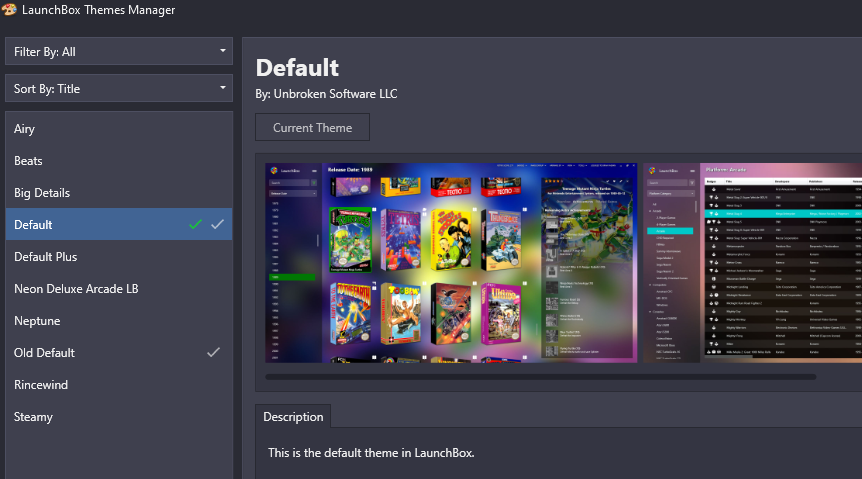Open the Filter By: All dropdown
862x479 pixels.
(x=119, y=52)
